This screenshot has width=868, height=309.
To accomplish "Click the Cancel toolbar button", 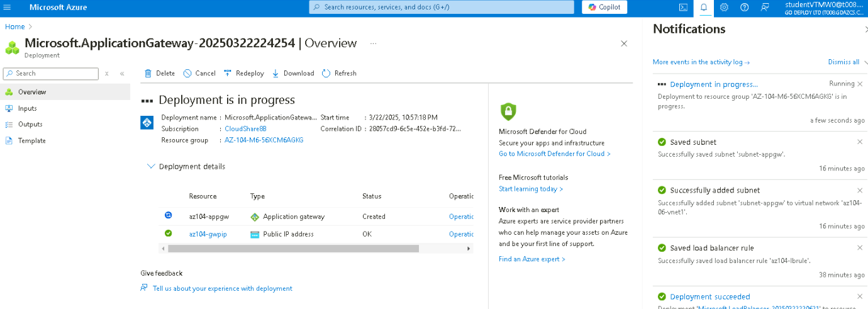I will click(x=199, y=73).
